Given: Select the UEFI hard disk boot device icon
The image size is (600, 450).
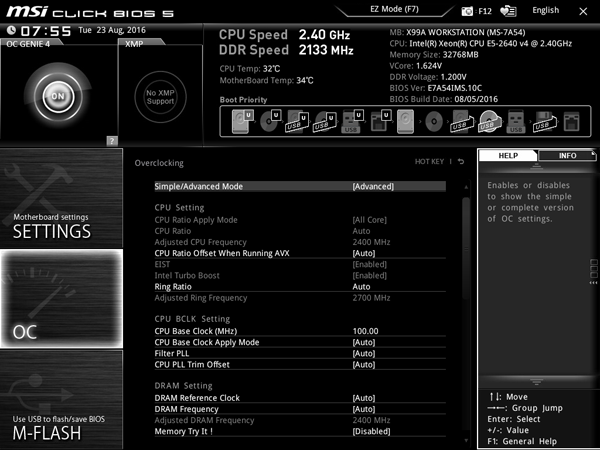Looking at the screenshot, I should coord(242,121).
